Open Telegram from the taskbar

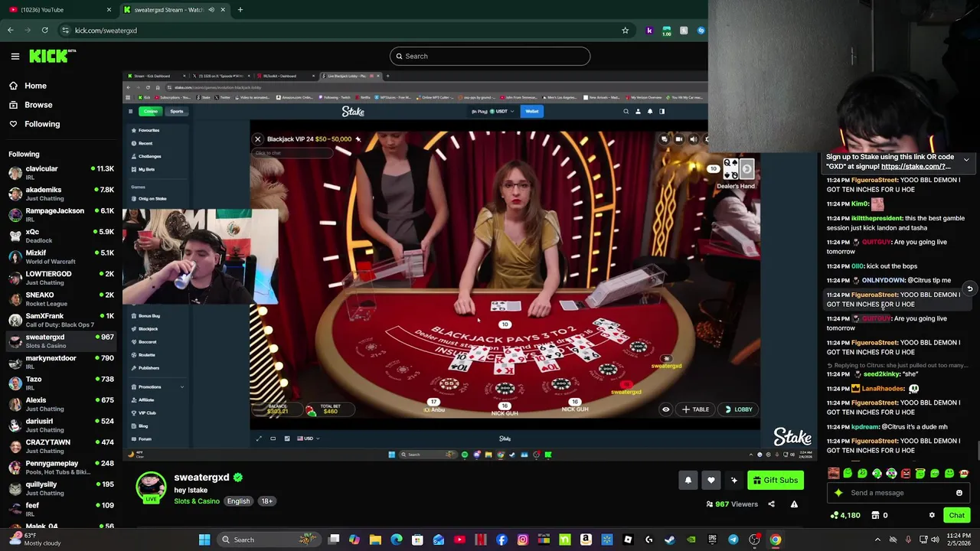coord(733,540)
